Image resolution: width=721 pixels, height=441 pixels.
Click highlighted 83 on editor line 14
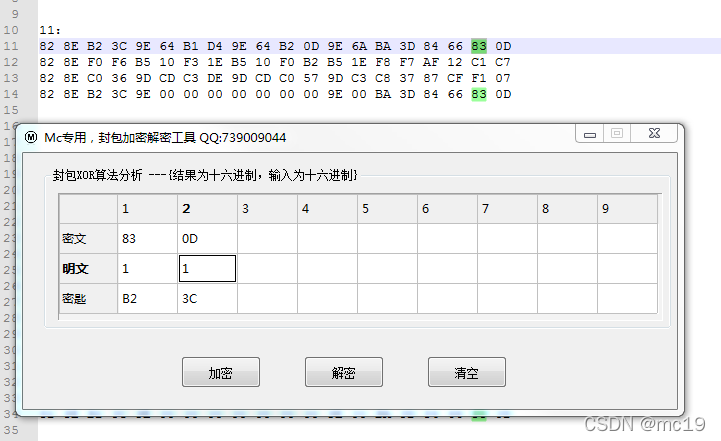pyautogui.click(x=479, y=94)
